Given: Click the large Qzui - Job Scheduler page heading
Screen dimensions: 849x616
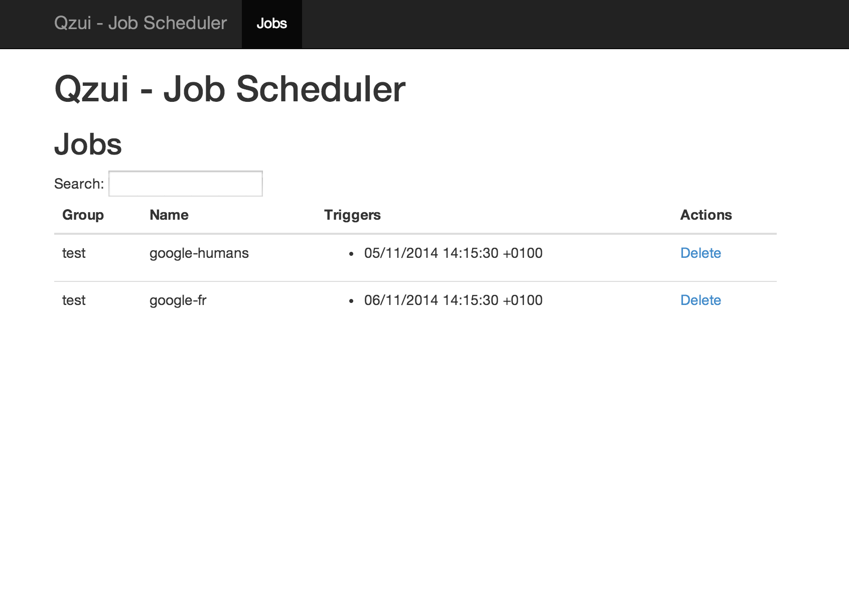Looking at the screenshot, I should point(230,89).
